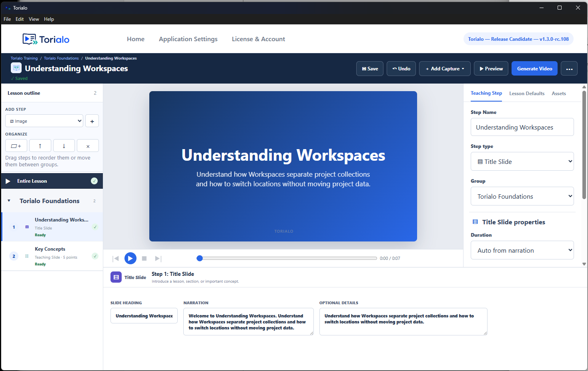
Task: Open Torialo Training breadcrumb link
Action: click(24, 58)
